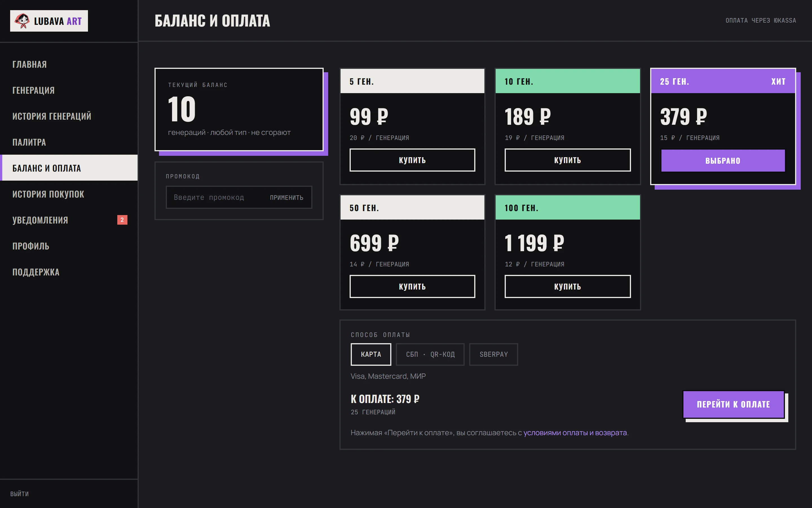Click the current balance value 10

click(182, 109)
